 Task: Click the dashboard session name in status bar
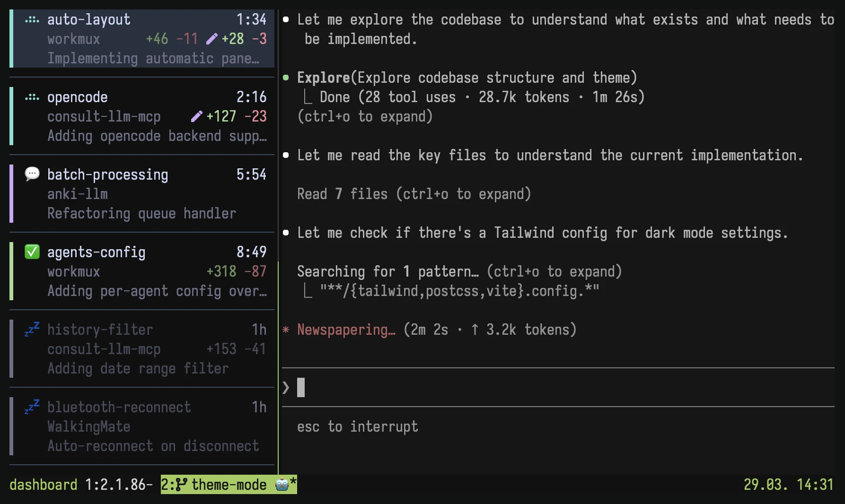coord(43,484)
